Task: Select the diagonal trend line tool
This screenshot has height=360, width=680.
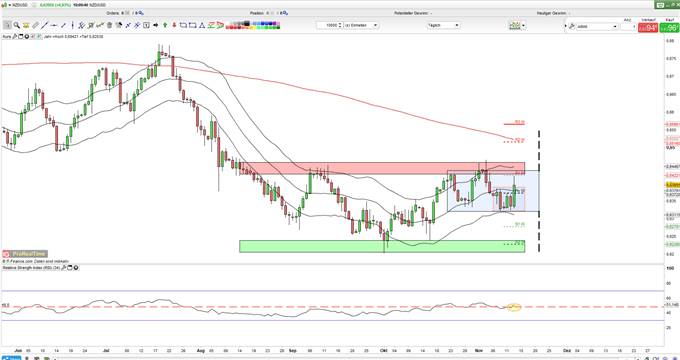Action: (x=45, y=25)
